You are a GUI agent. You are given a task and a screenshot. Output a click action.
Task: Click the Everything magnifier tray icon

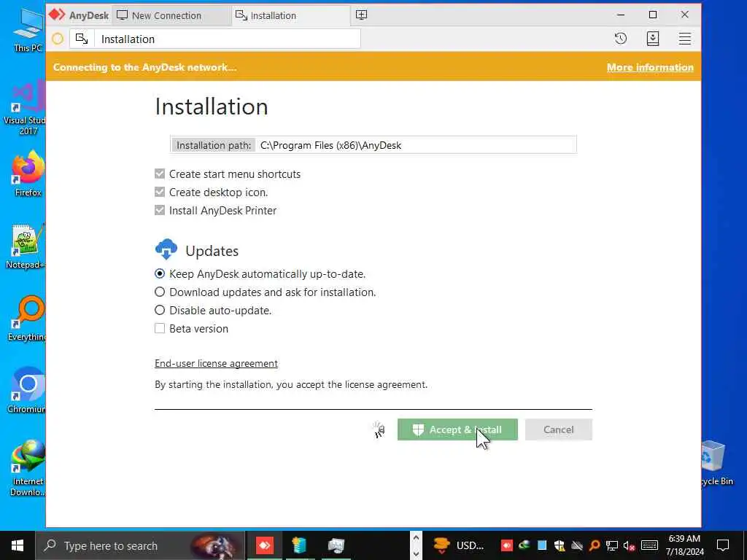594,545
